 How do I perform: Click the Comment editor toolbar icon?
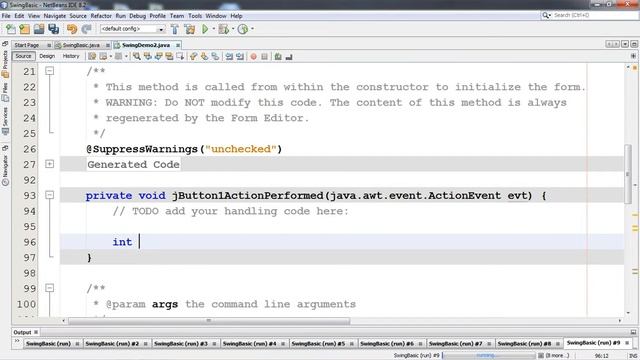pyautogui.click(x=278, y=57)
